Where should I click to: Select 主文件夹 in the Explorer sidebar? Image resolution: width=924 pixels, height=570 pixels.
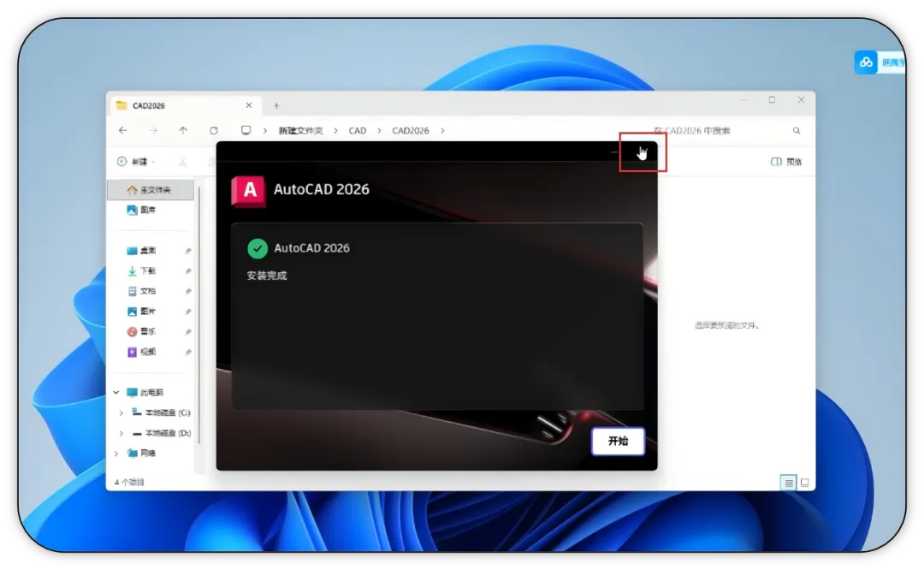coord(151,190)
